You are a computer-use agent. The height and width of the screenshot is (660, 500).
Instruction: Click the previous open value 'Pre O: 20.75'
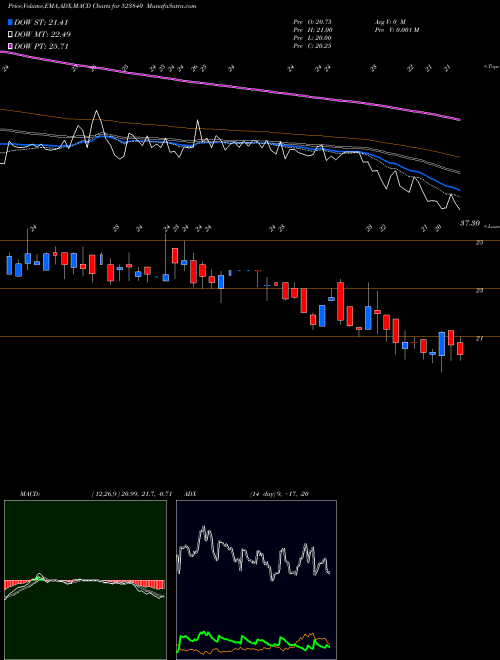pyautogui.click(x=312, y=22)
